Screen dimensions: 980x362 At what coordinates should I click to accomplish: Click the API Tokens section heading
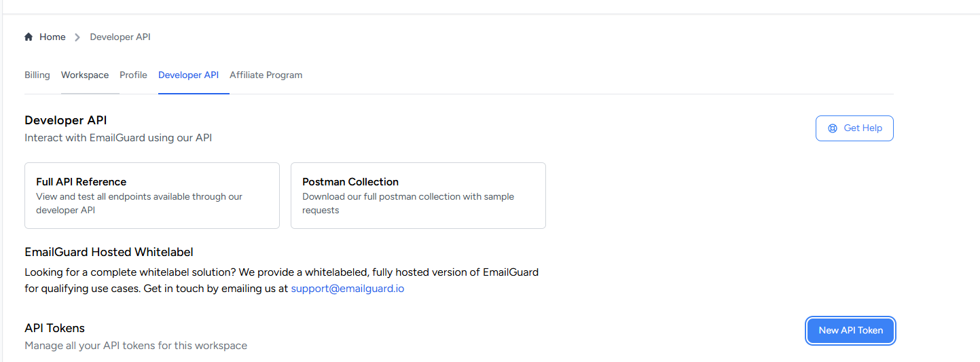(x=54, y=328)
